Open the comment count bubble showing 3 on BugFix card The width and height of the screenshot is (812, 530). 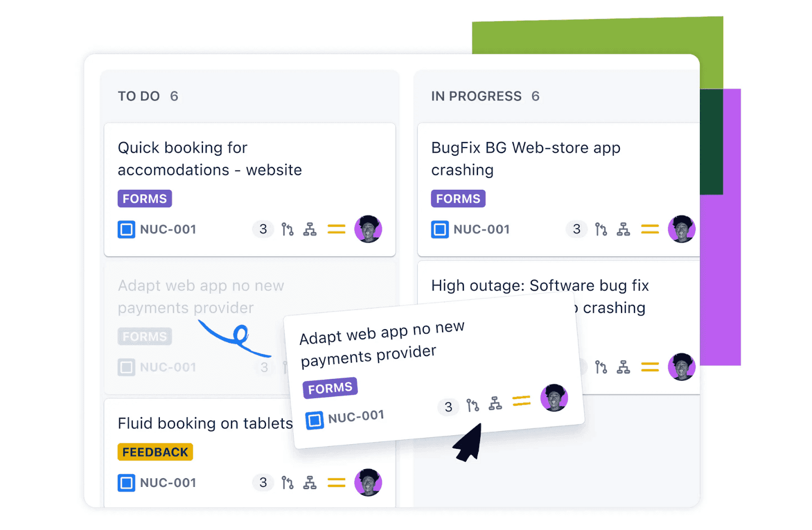[x=577, y=229]
